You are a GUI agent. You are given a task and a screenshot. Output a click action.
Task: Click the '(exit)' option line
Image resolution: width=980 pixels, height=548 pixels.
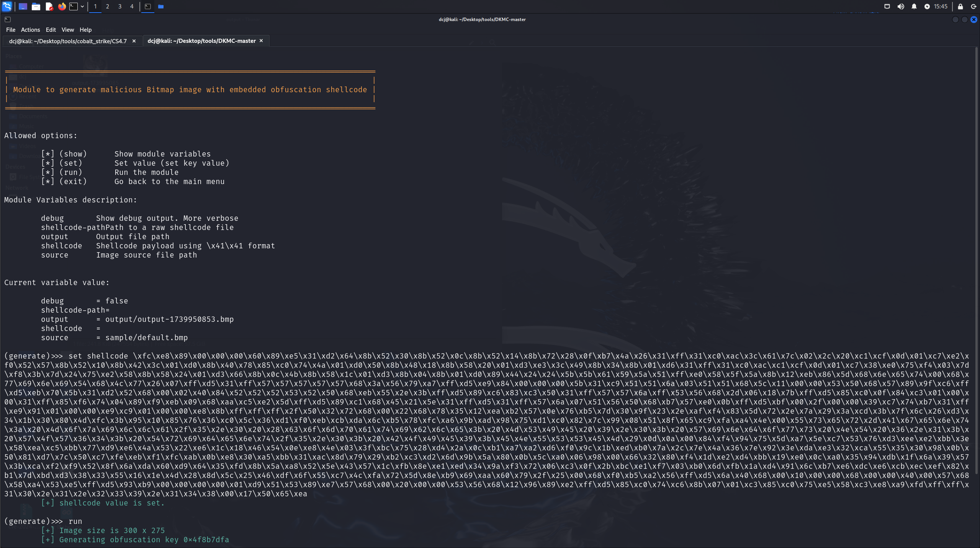coord(133,182)
